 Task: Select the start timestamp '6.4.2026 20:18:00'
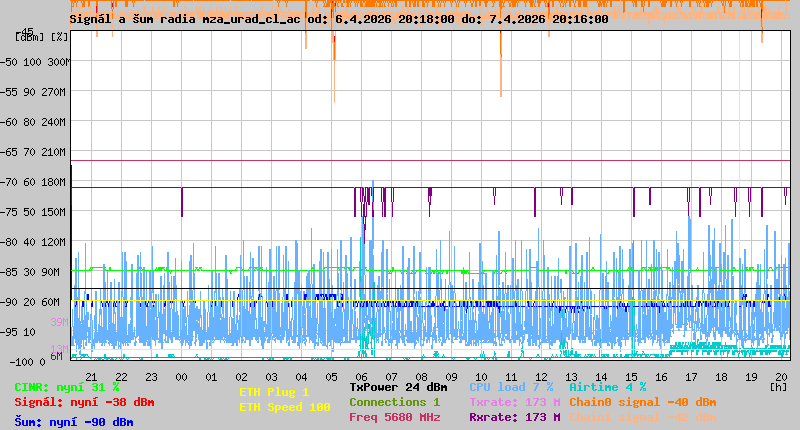(394, 19)
